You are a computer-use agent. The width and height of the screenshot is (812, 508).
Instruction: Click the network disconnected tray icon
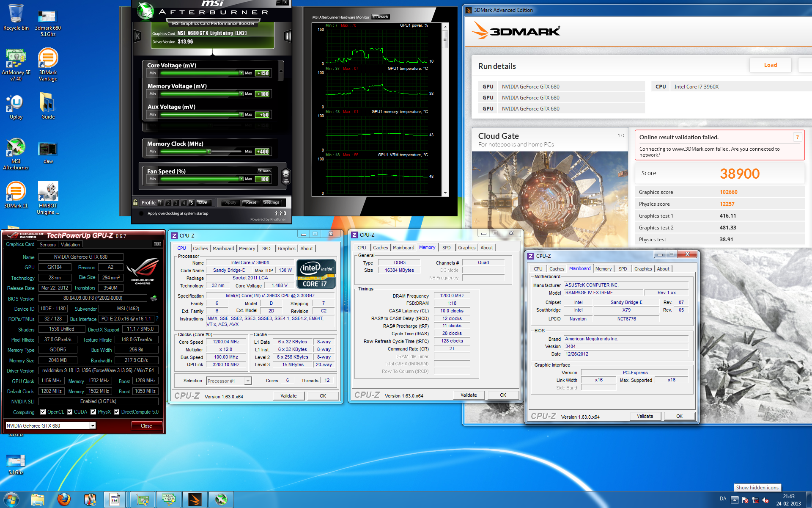(x=755, y=500)
